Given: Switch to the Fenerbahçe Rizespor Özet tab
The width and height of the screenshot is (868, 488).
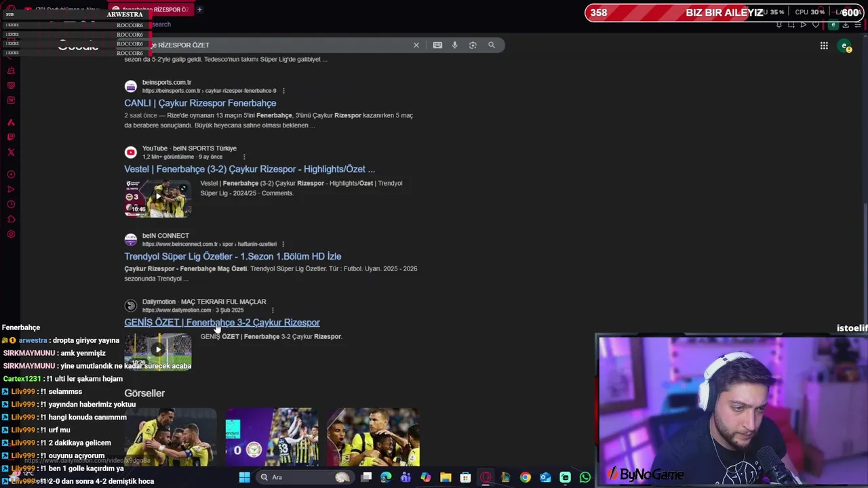Looking at the screenshot, I should pyautogui.click(x=151, y=9).
